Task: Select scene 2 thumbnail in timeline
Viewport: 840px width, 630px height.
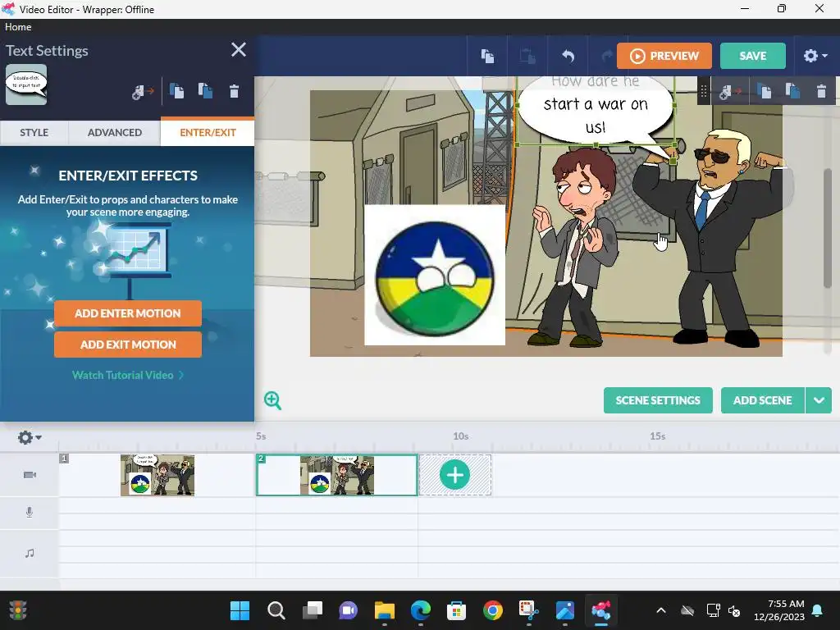Action: (337, 475)
